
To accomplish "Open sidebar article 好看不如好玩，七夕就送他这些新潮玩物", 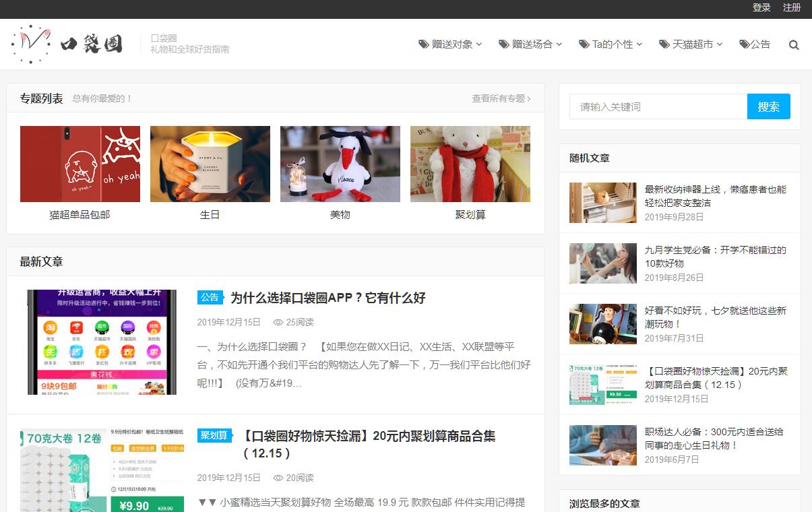I will (715, 317).
